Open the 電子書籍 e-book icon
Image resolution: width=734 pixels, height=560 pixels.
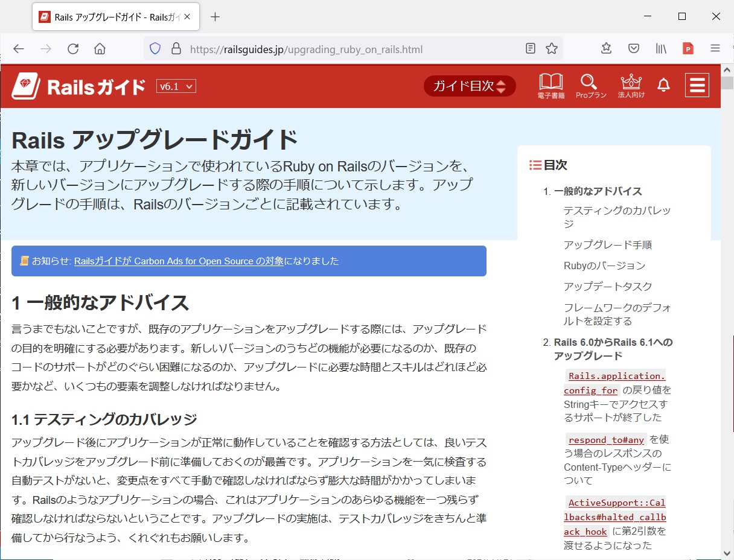(551, 86)
